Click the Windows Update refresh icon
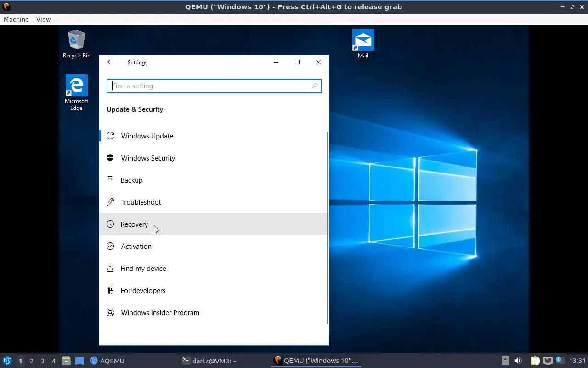 [110, 136]
